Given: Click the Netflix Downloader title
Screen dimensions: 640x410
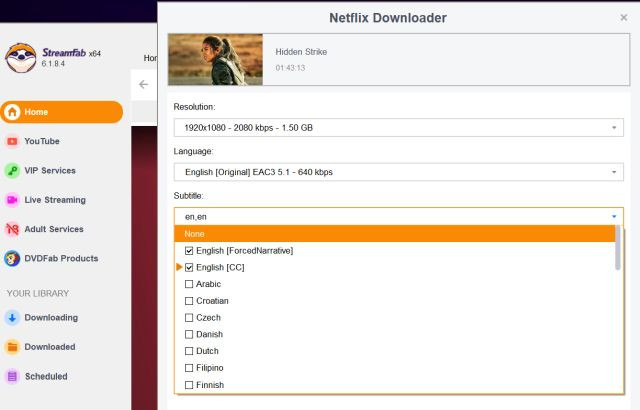Looking at the screenshot, I should pyautogui.click(x=388, y=18).
